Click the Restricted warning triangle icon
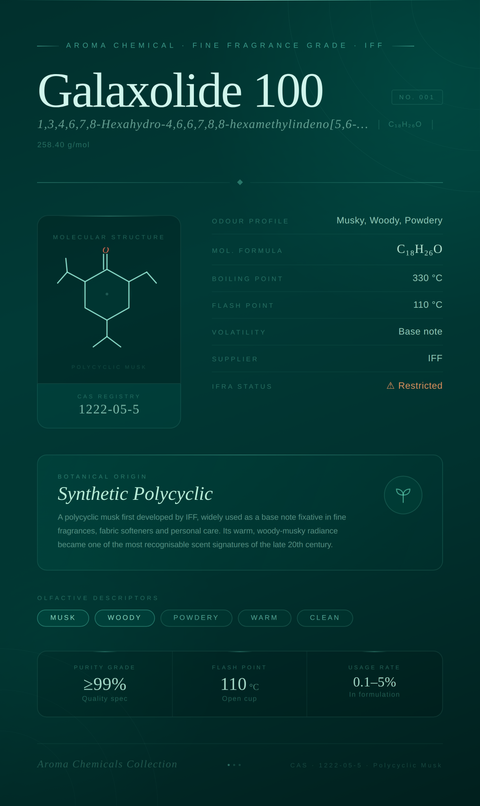Viewport: 480px width, 806px height. (391, 386)
